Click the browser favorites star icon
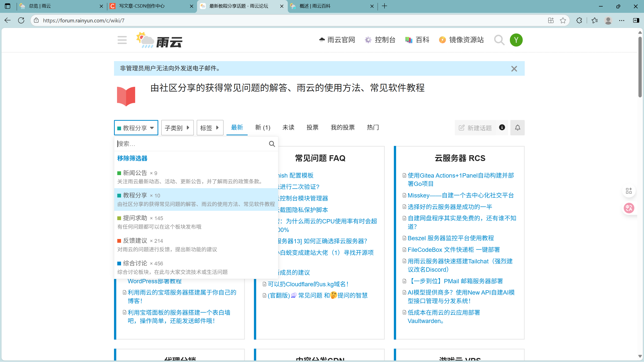 tap(563, 20)
